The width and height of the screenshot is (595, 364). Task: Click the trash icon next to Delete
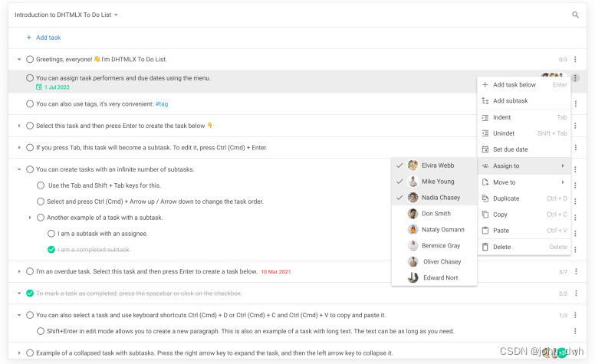[x=485, y=247]
